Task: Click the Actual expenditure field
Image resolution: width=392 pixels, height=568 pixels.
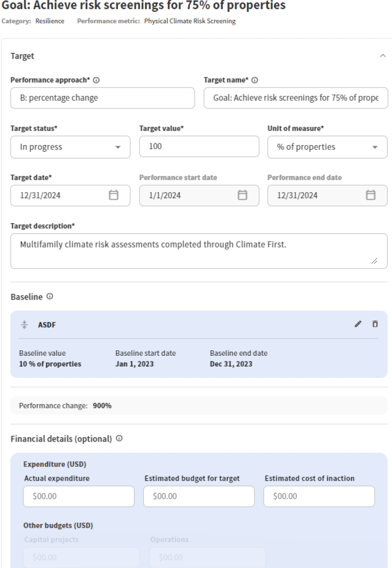Action: [x=78, y=496]
